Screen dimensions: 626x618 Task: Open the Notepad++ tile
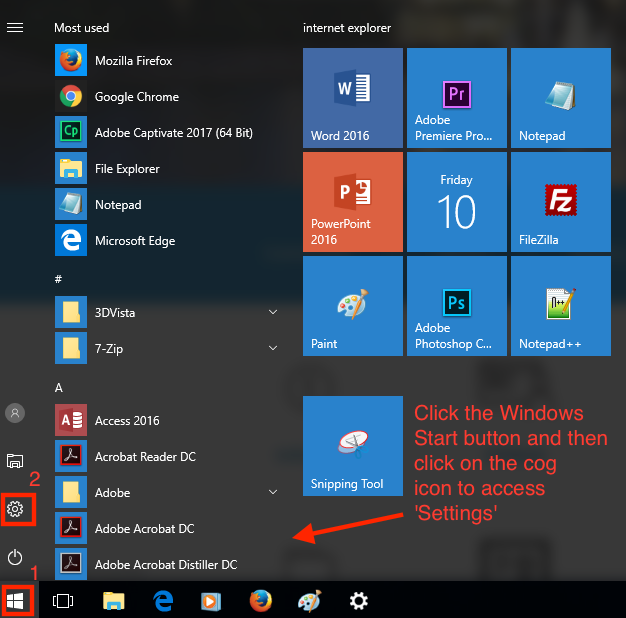click(561, 306)
